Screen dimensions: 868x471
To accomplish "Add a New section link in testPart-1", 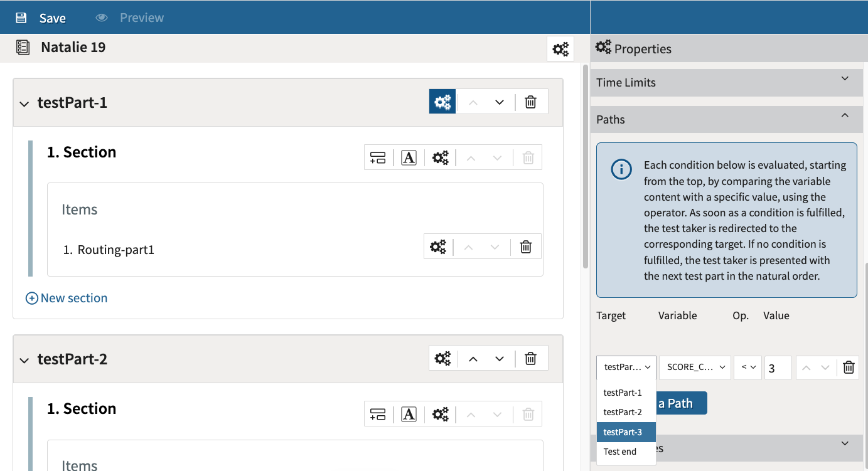I will click(x=67, y=298).
